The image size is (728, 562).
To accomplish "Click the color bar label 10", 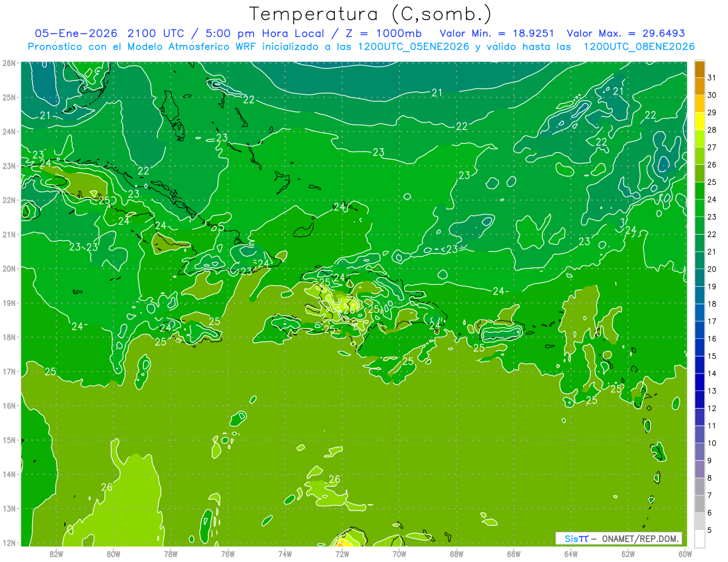I will click(712, 443).
